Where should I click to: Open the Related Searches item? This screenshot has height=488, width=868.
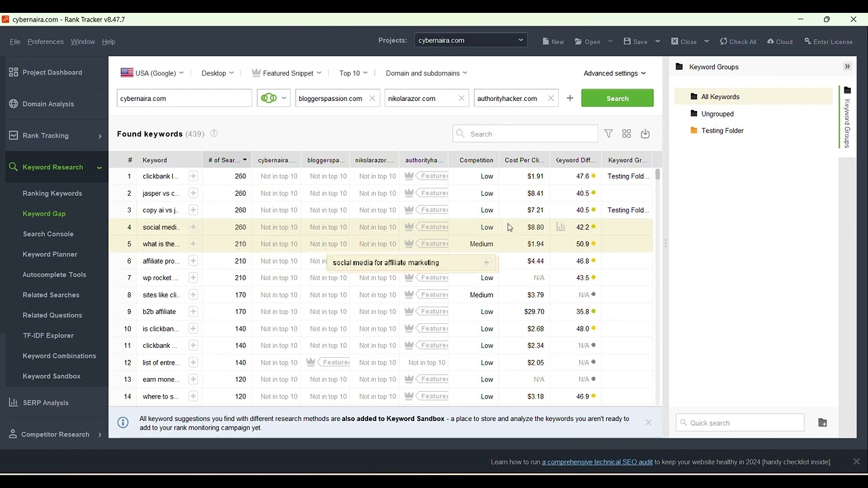point(51,295)
